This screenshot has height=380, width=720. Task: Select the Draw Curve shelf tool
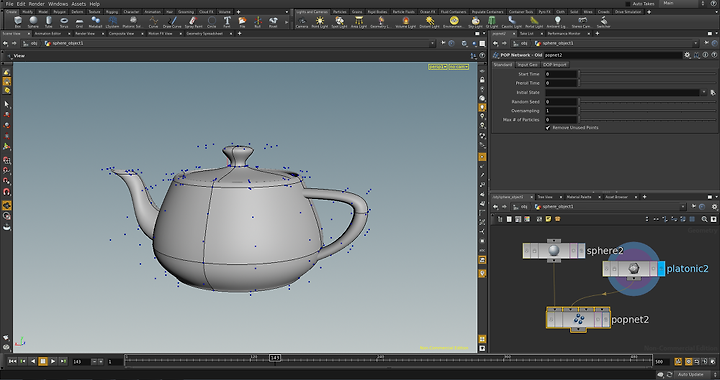point(172,22)
